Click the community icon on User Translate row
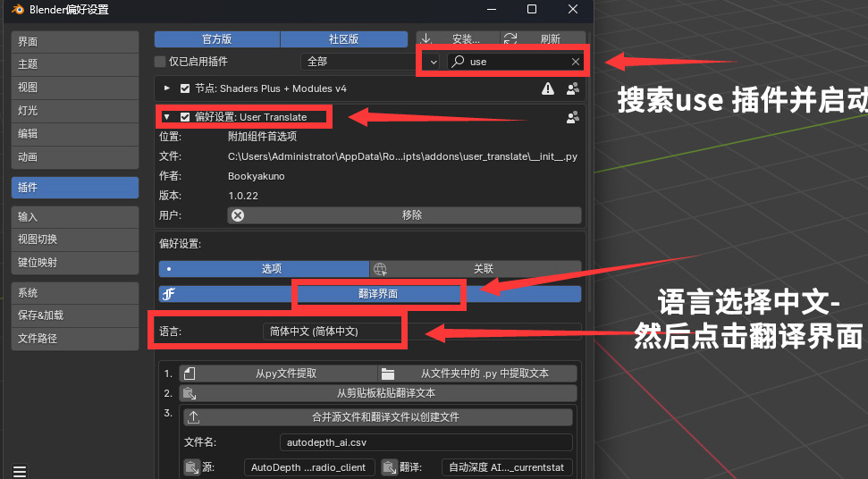This screenshot has height=479, width=868. [573, 117]
